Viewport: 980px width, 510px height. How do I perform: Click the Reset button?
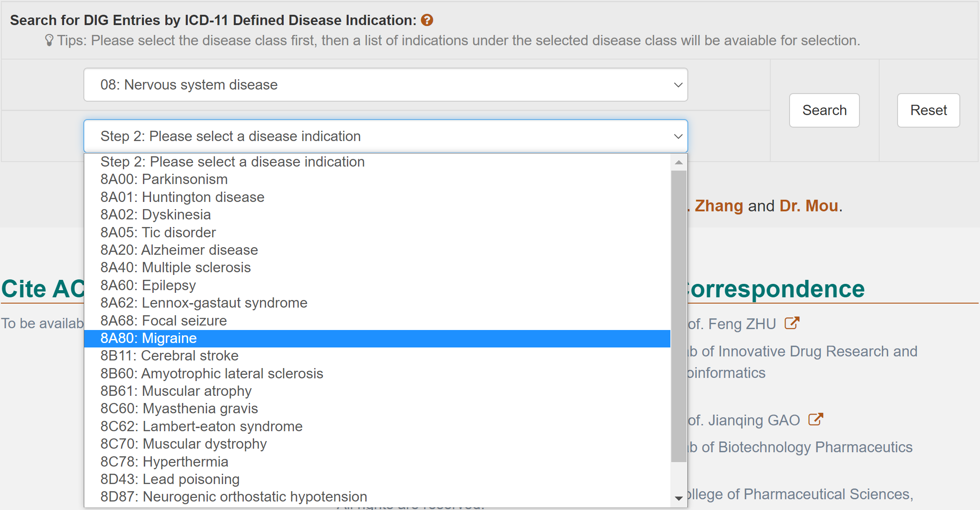pos(928,110)
